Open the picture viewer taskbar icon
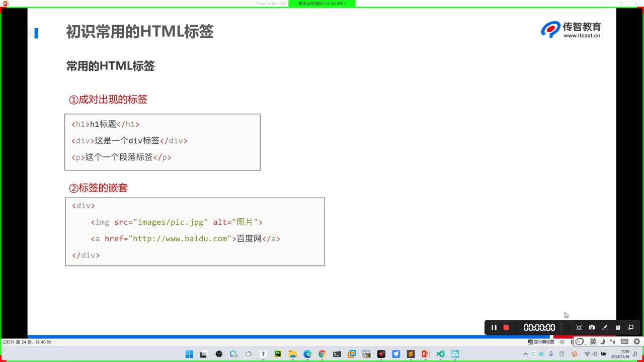 [366, 354]
